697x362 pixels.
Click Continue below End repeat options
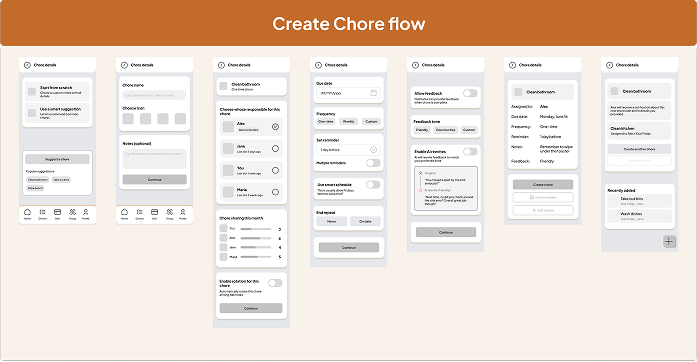[349, 247]
